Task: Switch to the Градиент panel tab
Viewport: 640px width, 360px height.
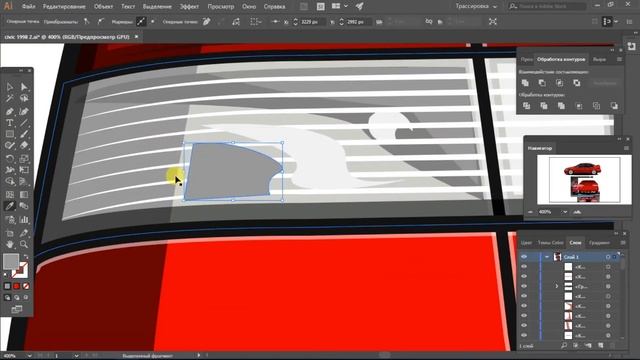Action: click(x=599, y=242)
